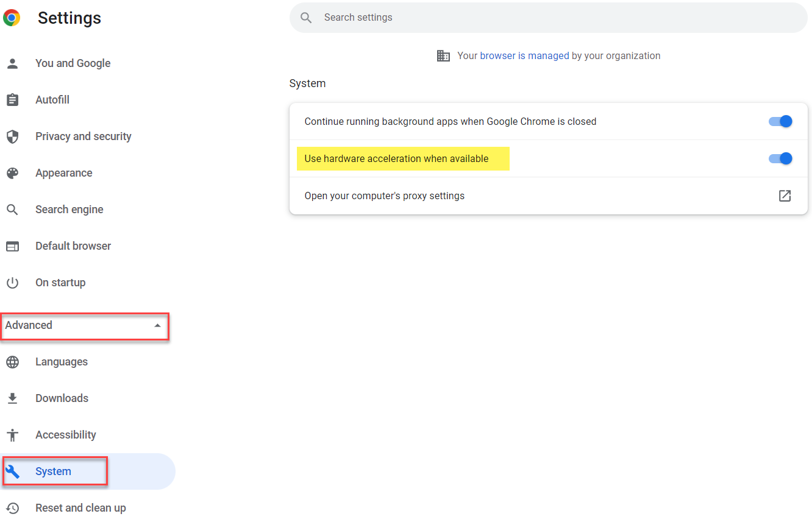This screenshot has width=812, height=522.
Task: Click the Downloads arrow icon
Action: [x=12, y=398]
